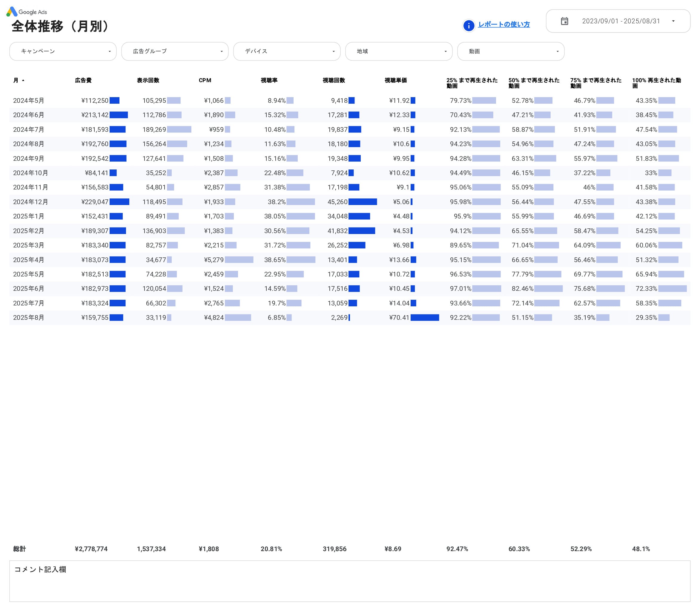This screenshot has height=607, width=700.
Task: Sort table by 広告費 column header
Action: pos(83,80)
